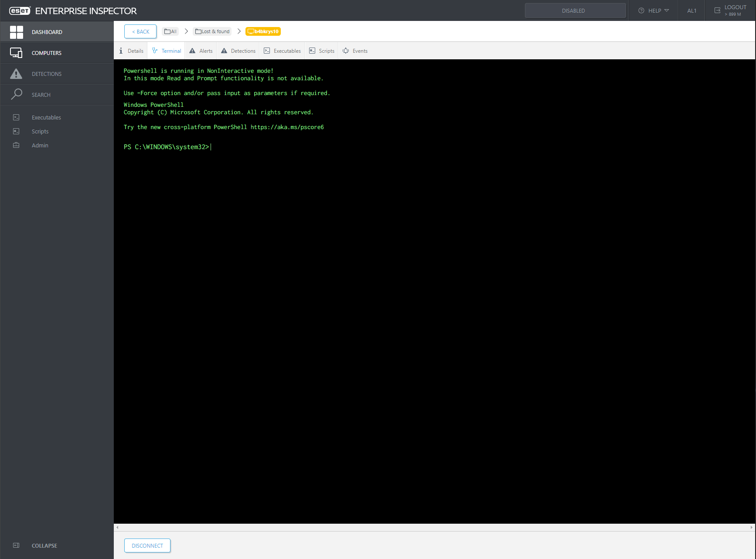The height and width of the screenshot is (559, 756).
Task: Click the Lost & found folder icon
Action: tap(198, 31)
